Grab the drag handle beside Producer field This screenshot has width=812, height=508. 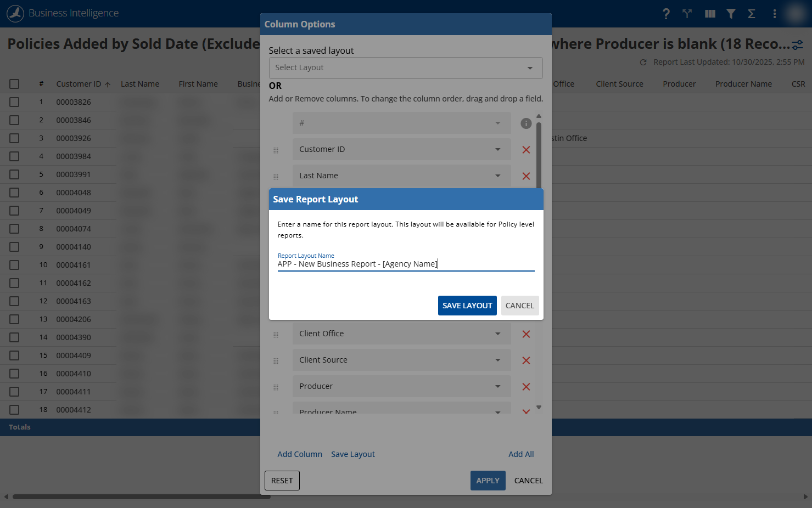(x=276, y=387)
